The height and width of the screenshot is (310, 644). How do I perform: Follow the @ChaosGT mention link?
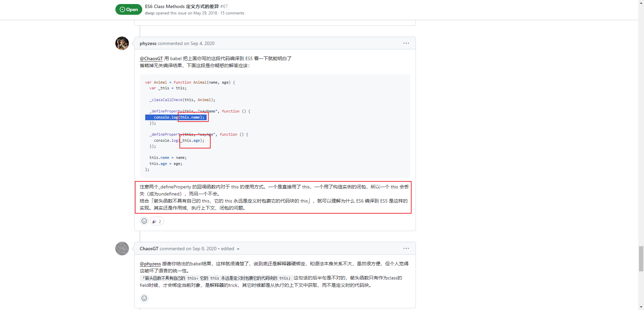tap(151, 58)
